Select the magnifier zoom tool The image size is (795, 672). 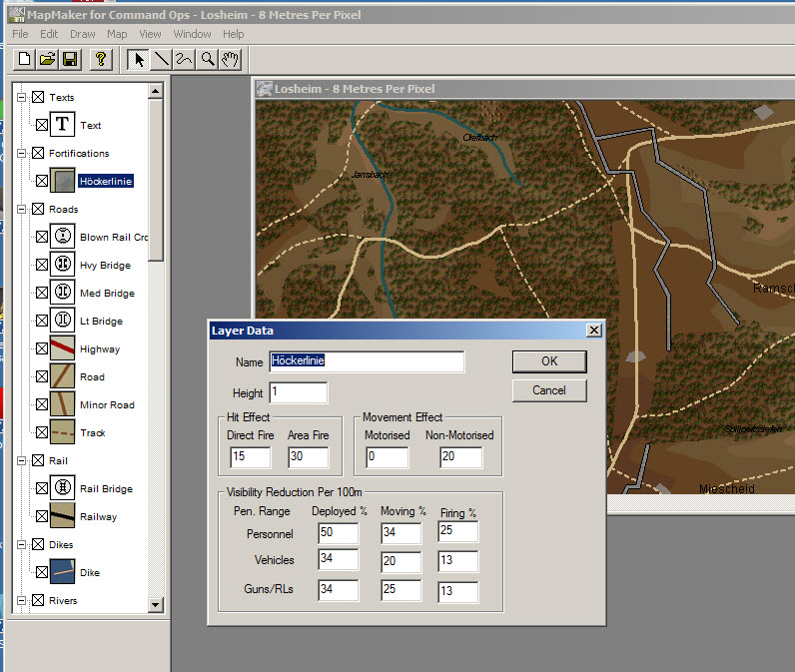click(207, 59)
